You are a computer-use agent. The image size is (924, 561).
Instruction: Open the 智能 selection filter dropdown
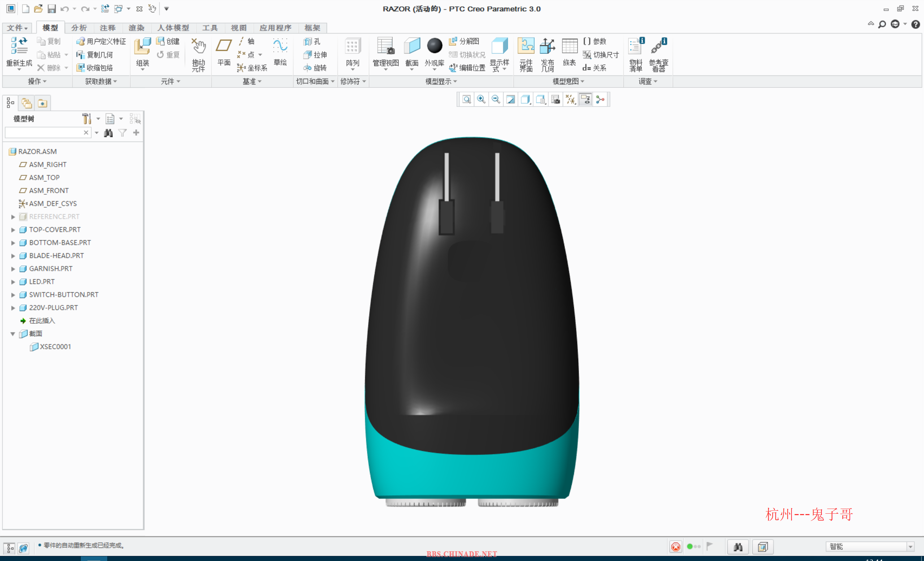pos(910,547)
